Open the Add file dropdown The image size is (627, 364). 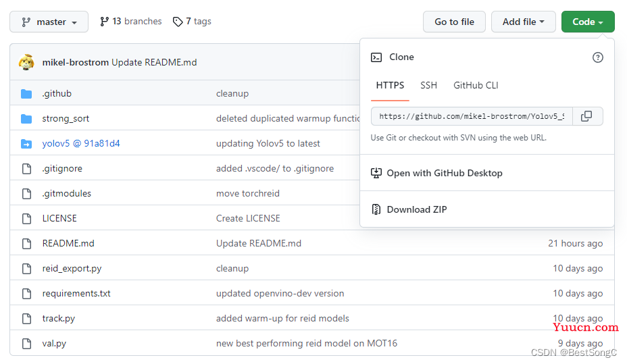click(524, 22)
